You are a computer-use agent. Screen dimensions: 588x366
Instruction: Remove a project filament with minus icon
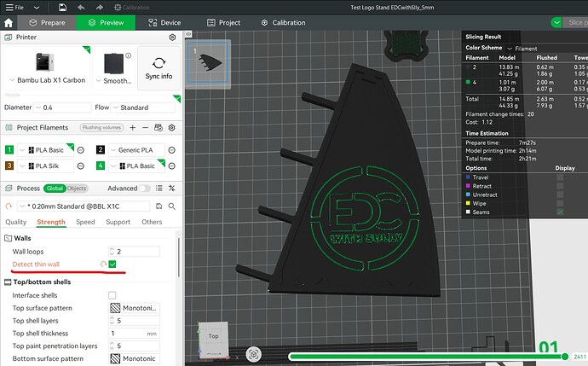(145, 128)
